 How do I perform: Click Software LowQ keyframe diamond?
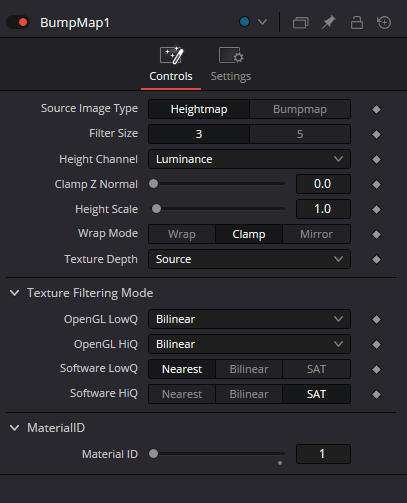pos(376,369)
